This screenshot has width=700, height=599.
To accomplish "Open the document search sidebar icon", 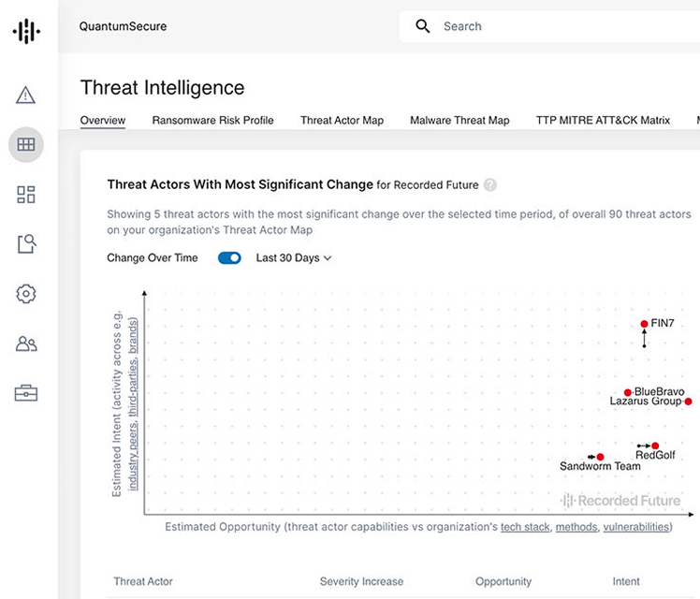I will [26, 244].
